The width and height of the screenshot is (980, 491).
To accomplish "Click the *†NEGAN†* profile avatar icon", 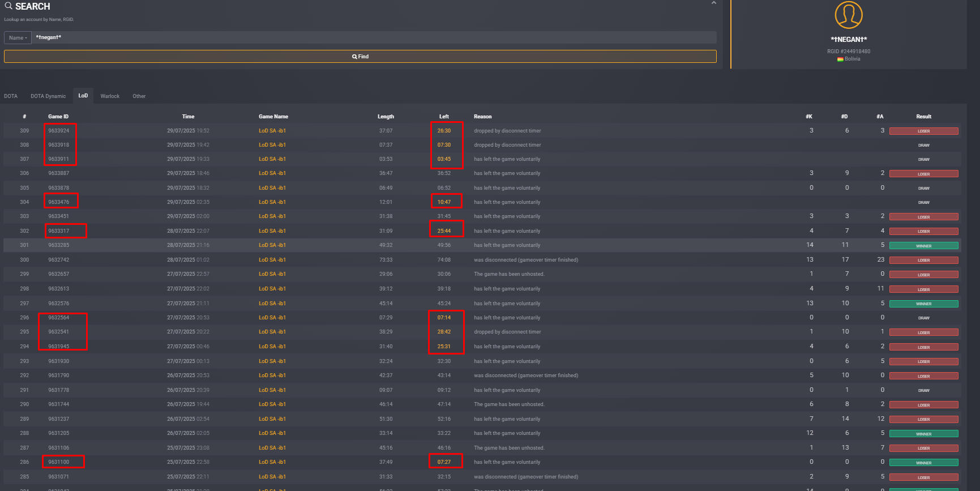I will tap(849, 15).
